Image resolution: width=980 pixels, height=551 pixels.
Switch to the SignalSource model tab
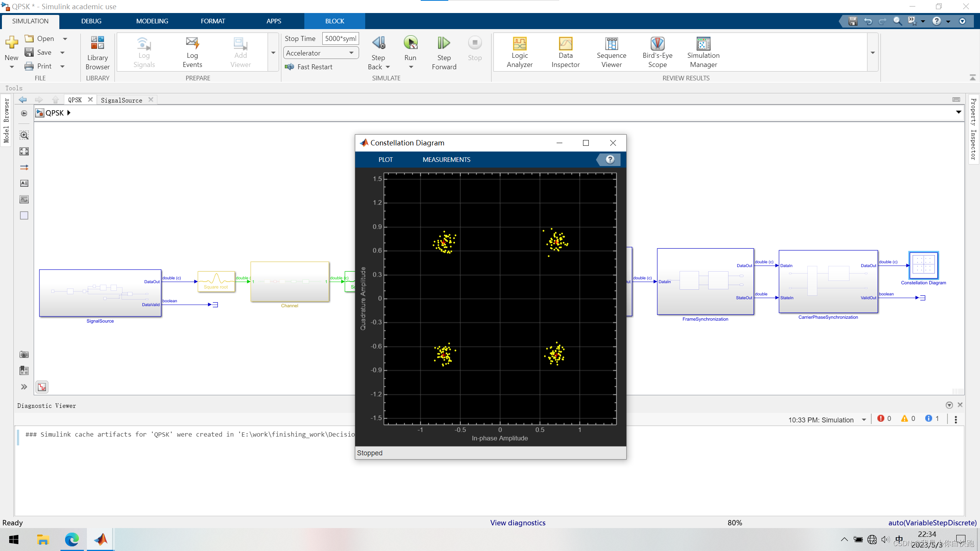[x=121, y=100]
